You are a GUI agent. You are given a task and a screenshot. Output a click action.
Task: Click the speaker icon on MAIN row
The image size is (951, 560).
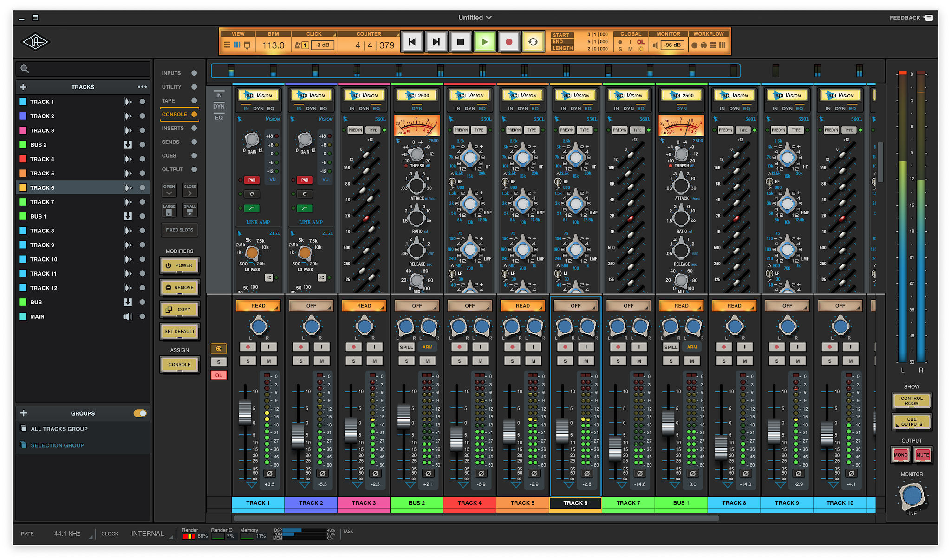[x=128, y=316]
